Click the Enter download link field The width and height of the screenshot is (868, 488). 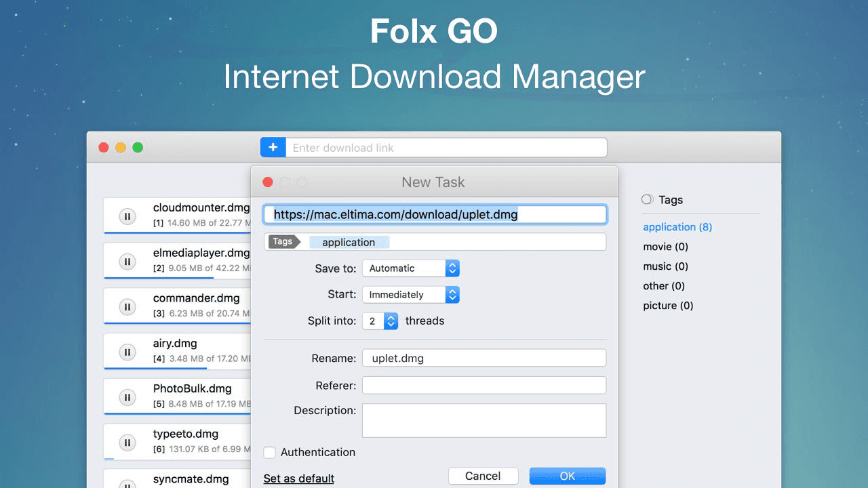pos(446,148)
